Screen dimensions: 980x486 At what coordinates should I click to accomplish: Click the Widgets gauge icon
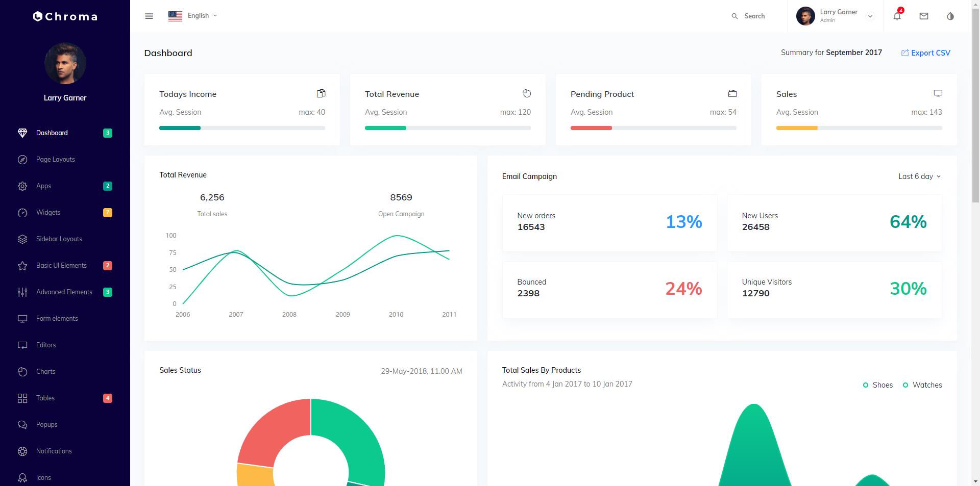coord(22,213)
